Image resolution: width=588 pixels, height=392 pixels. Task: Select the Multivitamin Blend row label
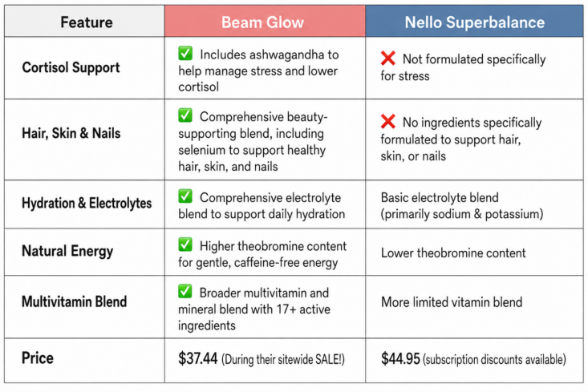75,301
